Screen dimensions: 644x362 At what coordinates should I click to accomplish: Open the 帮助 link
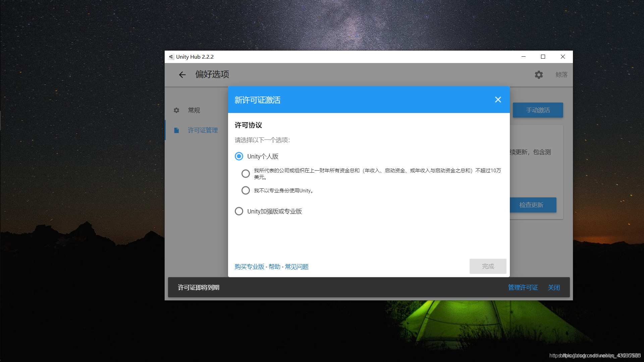[x=274, y=267]
